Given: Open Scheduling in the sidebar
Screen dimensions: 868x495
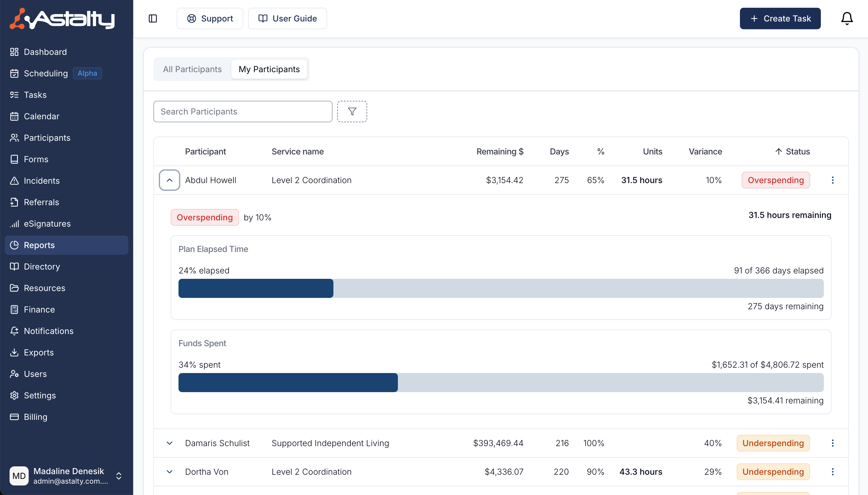Looking at the screenshot, I should click(x=66, y=73).
